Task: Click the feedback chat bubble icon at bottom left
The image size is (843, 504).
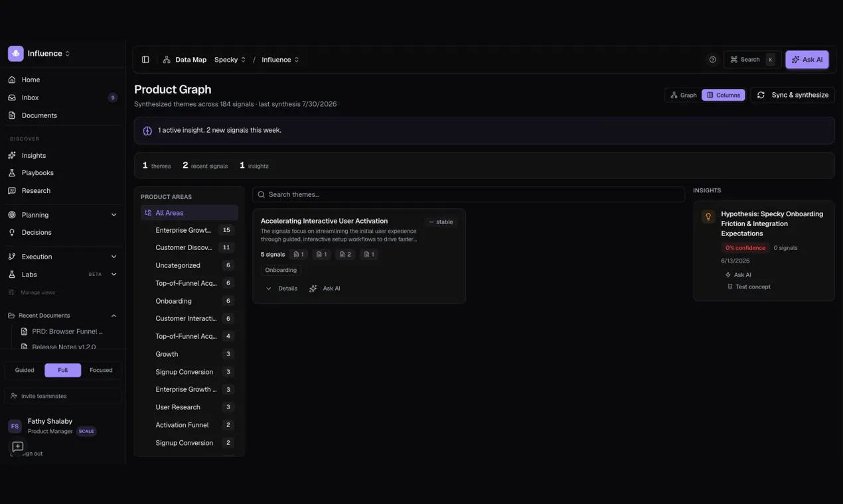Action: click(x=18, y=447)
